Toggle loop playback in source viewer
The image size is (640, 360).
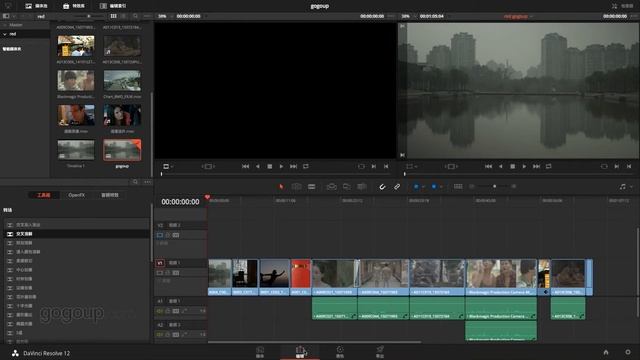coord(306,167)
